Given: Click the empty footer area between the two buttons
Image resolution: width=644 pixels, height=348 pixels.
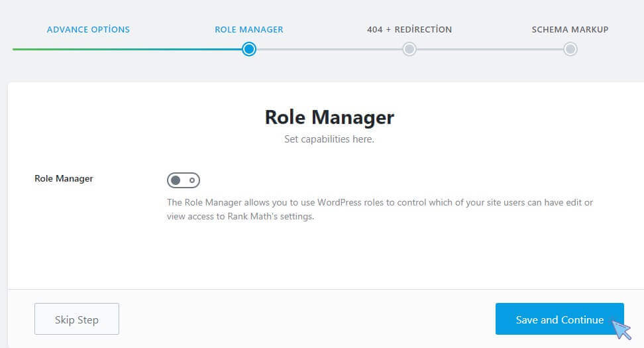Looking at the screenshot, I should 307,319.
